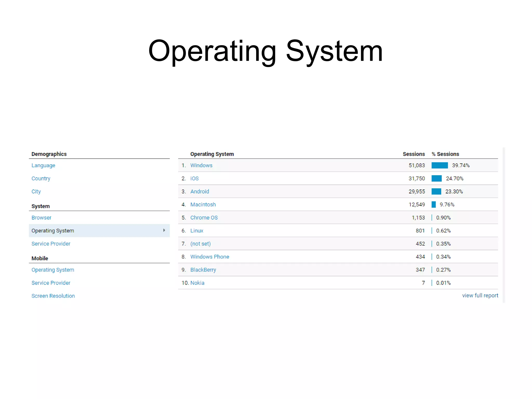Select Operating System under System
Screen dimensions: 532x399
(x=99, y=231)
